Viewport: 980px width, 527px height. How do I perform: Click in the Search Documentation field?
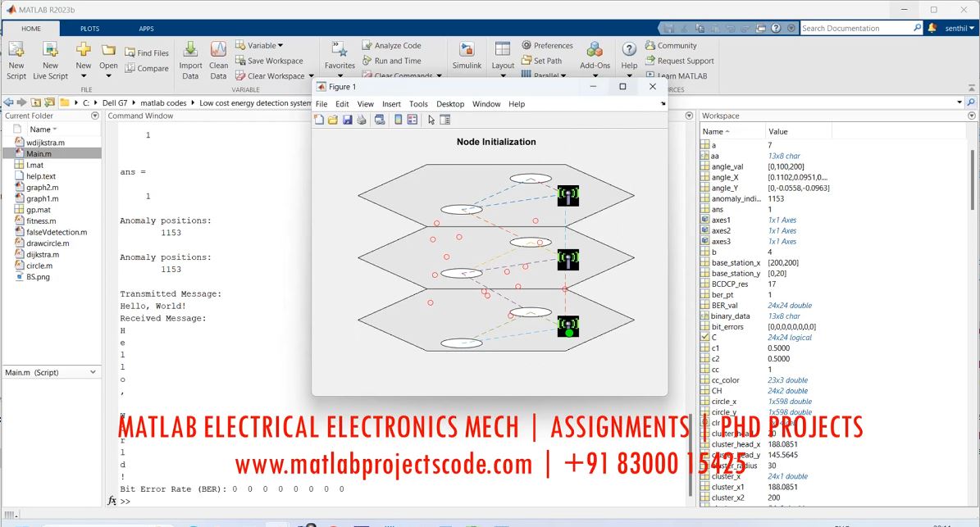click(x=855, y=28)
